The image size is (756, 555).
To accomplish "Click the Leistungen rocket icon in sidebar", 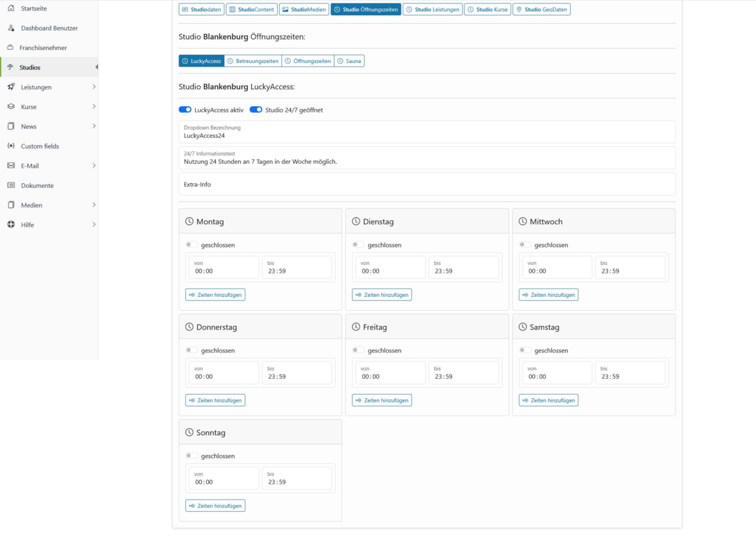I will click(11, 87).
